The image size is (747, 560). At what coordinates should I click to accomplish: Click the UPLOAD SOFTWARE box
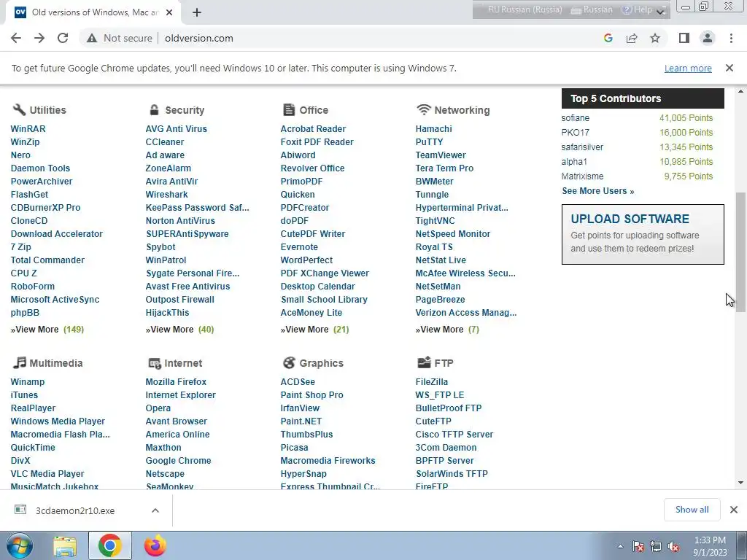pos(643,234)
